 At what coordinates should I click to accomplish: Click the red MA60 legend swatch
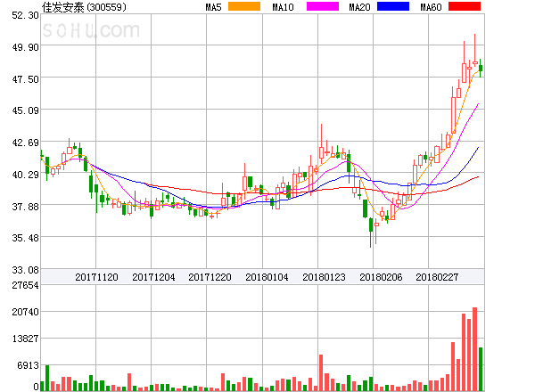click(x=465, y=6)
